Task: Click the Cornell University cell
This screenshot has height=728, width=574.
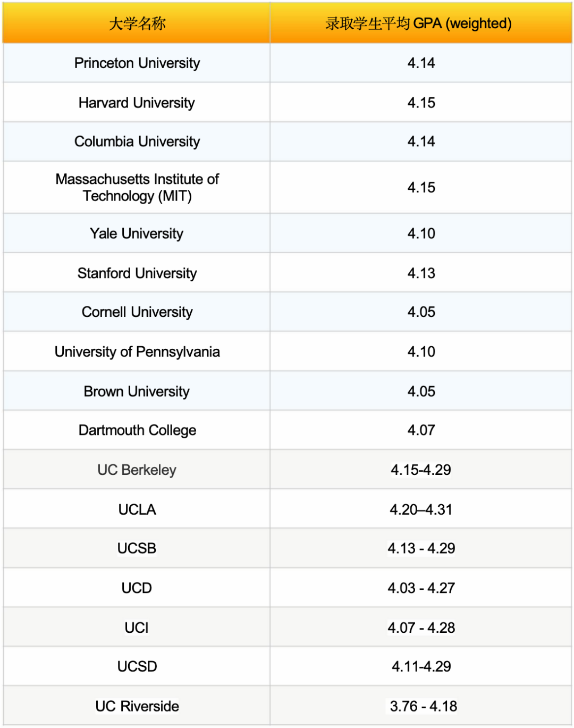Action: pyautogui.click(x=137, y=312)
